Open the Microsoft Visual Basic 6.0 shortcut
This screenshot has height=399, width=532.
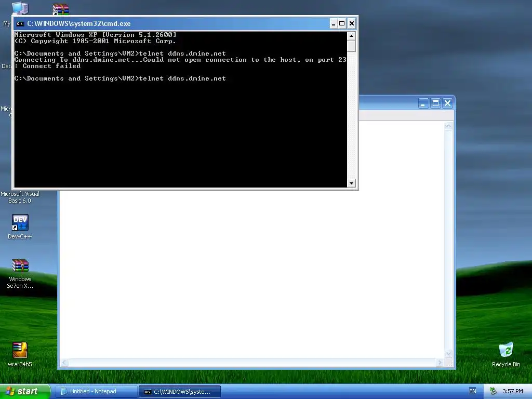point(20,197)
